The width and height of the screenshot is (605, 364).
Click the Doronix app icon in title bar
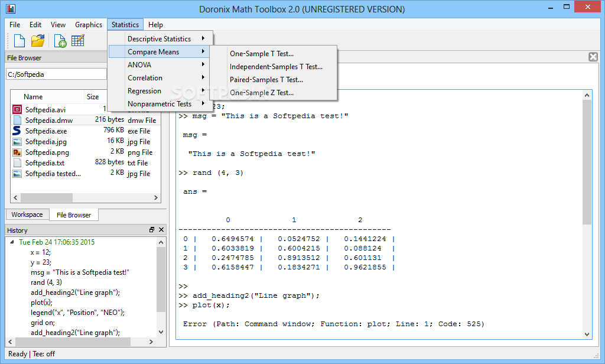11,8
